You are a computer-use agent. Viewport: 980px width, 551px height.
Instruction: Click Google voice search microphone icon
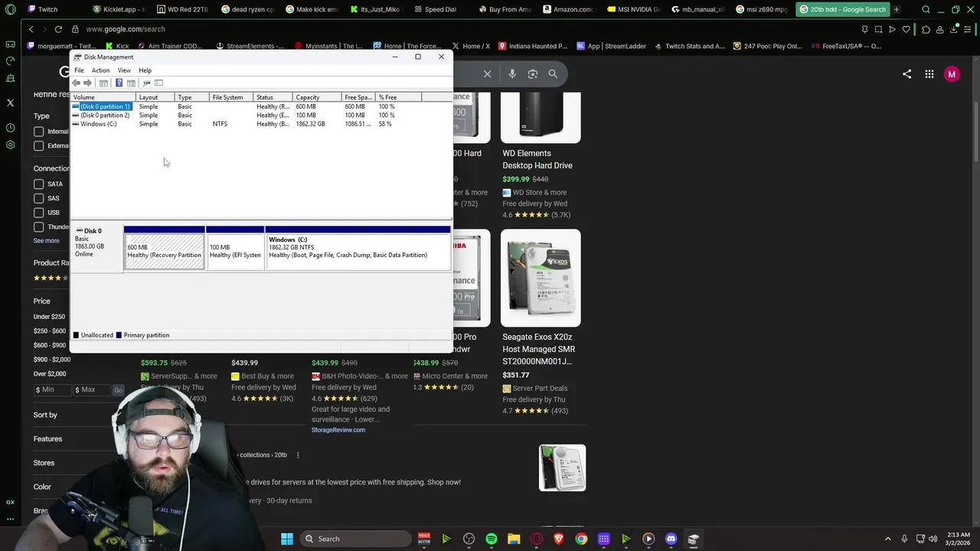point(512,74)
